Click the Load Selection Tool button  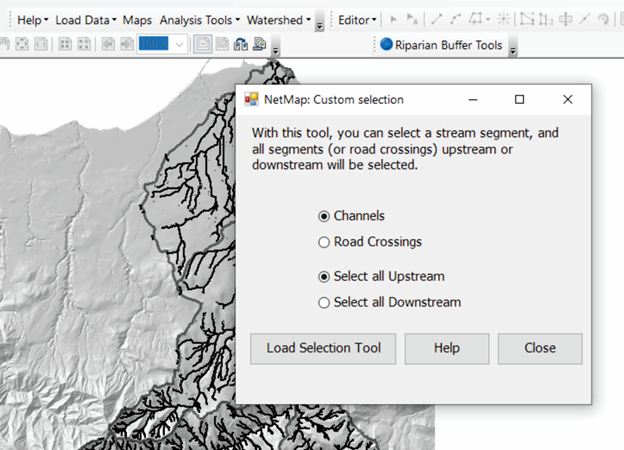pyautogui.click(x=323, y=349)
